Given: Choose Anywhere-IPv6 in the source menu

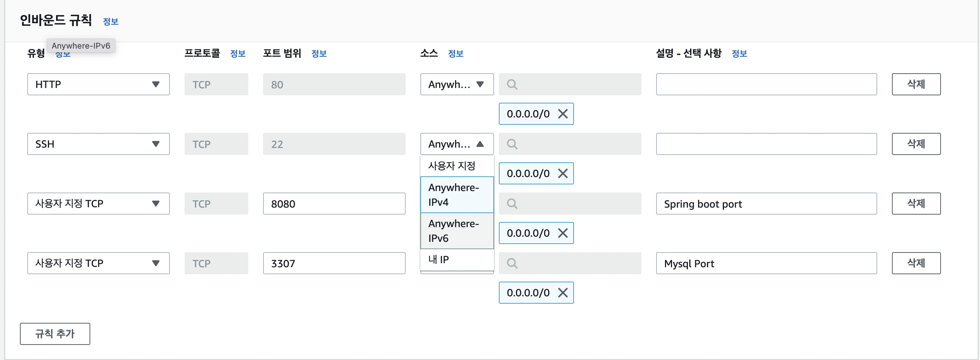Looking at the screenshot, I should 456,231.
